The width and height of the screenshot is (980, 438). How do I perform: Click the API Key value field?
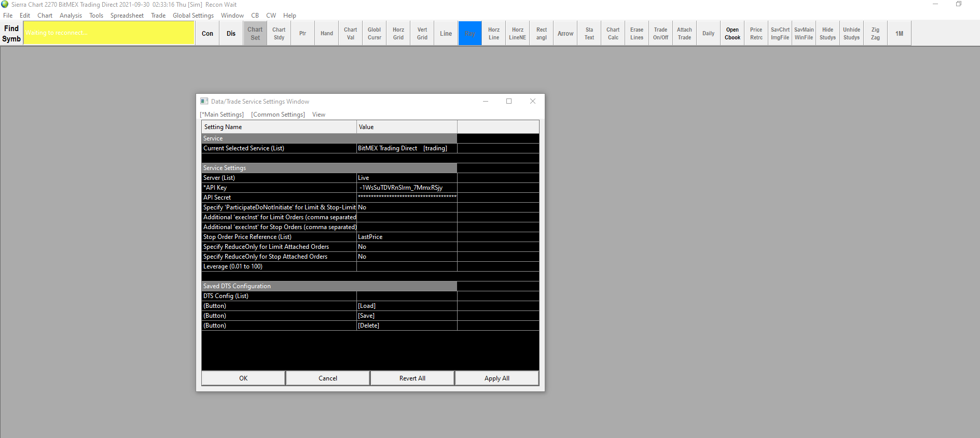coord(406,188)
